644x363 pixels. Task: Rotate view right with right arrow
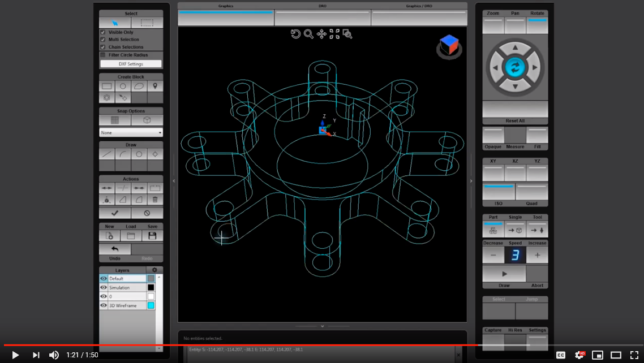(x=535, y=68)
